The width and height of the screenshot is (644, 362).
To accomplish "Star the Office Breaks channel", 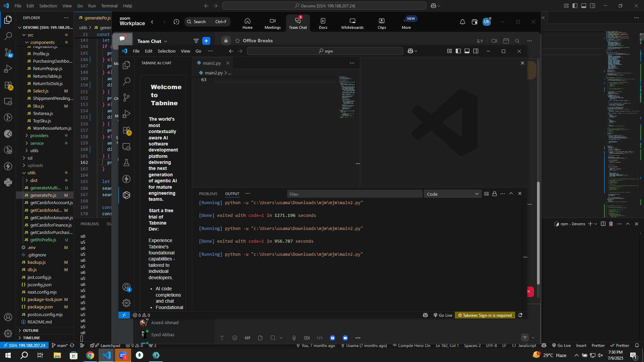I will [x=237, y=41].
